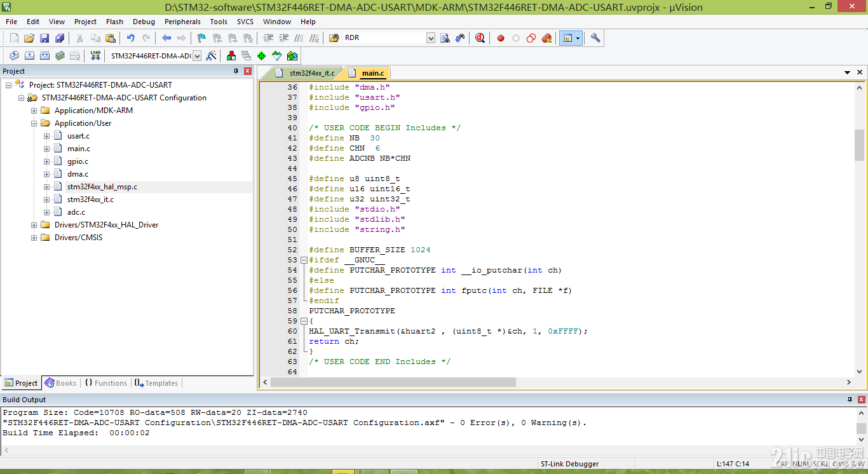Viewport: 868px width, 474px height.
Task: Click the Incremental Find binoculars icon
Action: coord(460,38)
